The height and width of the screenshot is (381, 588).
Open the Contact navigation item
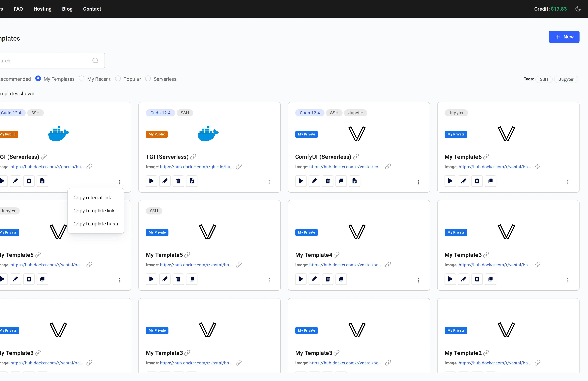[92, 9]
